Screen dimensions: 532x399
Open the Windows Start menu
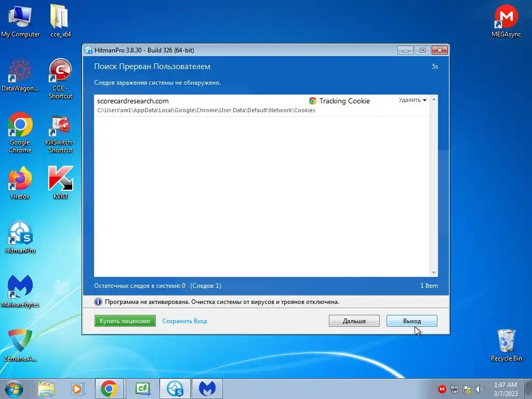14,389
